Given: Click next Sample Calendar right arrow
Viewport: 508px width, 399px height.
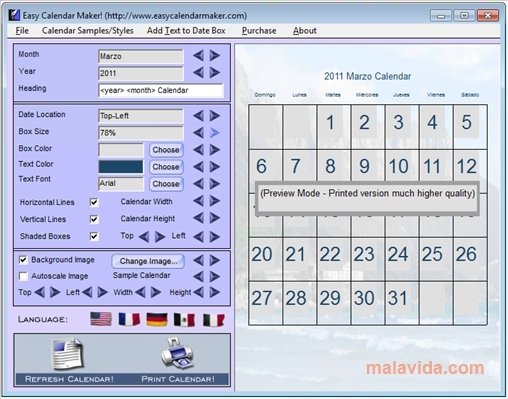Looking at the screenshot, I should 215,276.
